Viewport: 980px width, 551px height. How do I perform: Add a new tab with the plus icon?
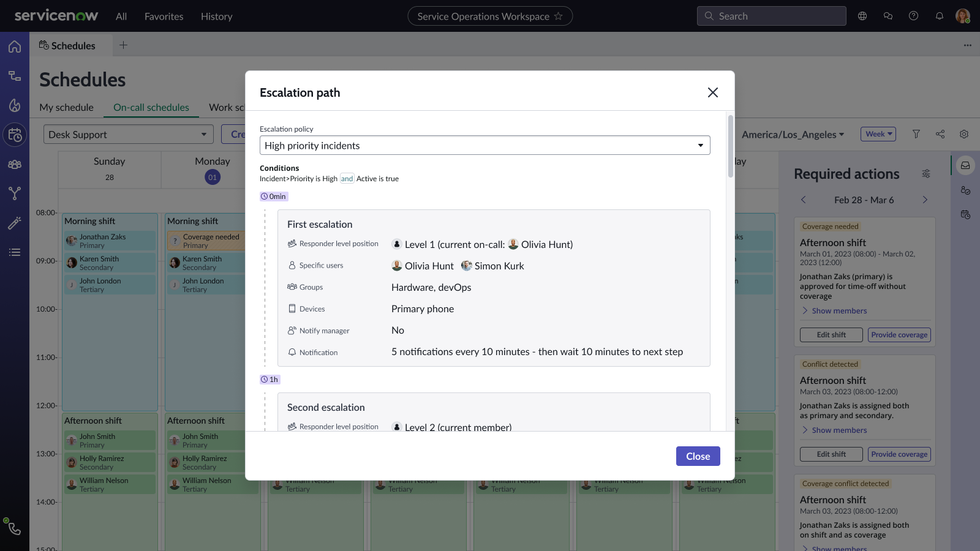(123, 45)
